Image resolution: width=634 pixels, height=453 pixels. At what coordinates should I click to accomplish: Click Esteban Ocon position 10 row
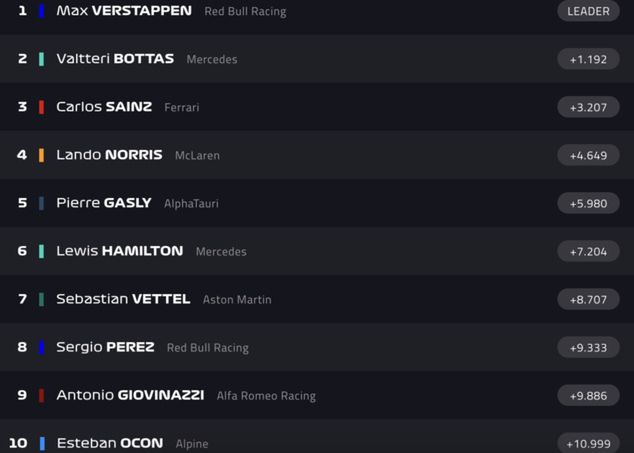coord(300,443)
